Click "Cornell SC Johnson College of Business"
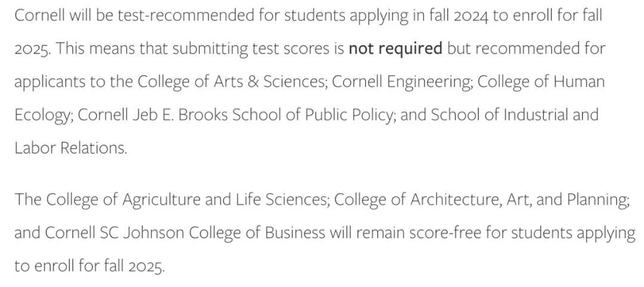Image resolution: width=644 pixels, height=287 pixels. 184,232
